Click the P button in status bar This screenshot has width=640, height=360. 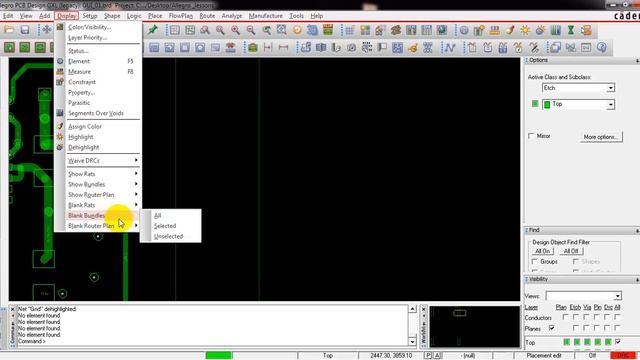(x=428, y=356)
